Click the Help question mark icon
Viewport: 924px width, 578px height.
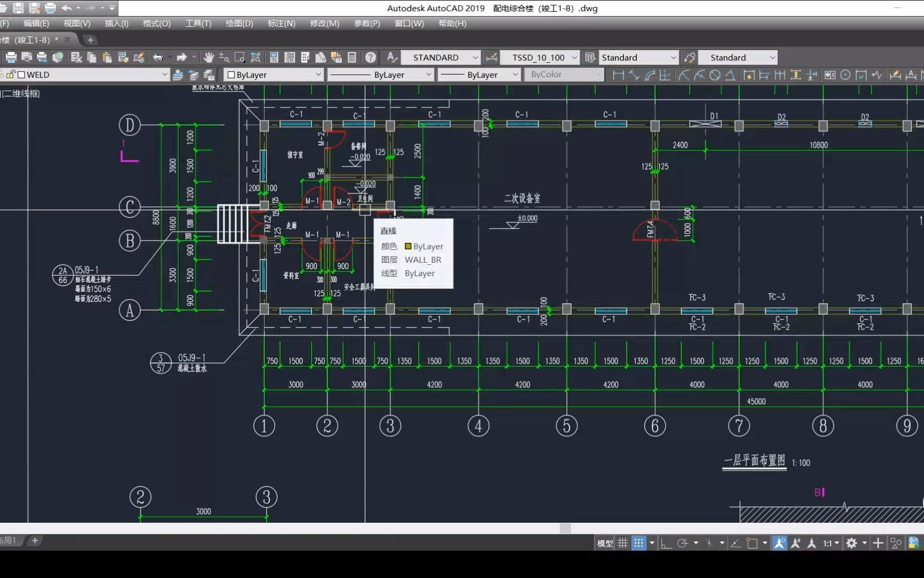[370, 57]
